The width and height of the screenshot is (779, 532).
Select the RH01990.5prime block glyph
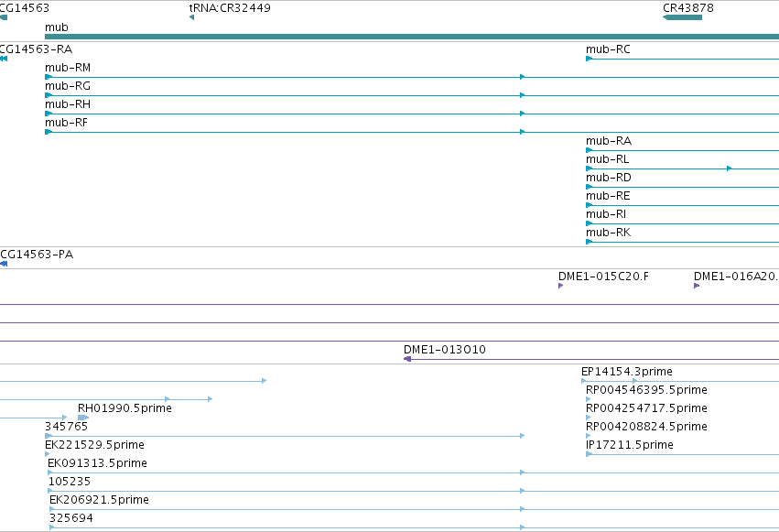point(83,418)
